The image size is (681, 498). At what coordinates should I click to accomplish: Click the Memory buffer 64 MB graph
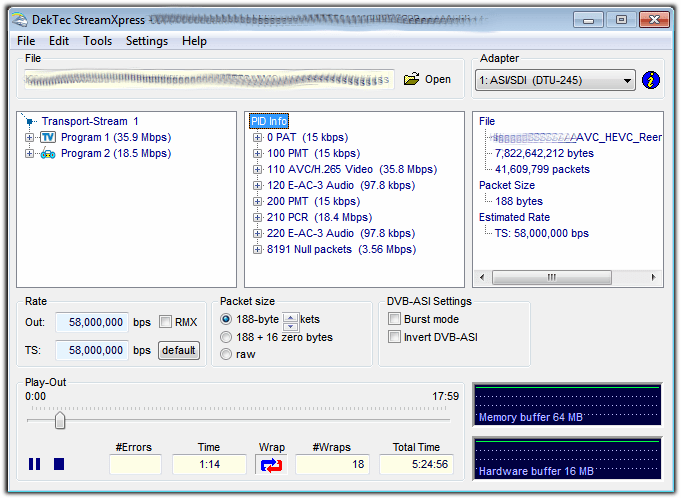[567, 405]
